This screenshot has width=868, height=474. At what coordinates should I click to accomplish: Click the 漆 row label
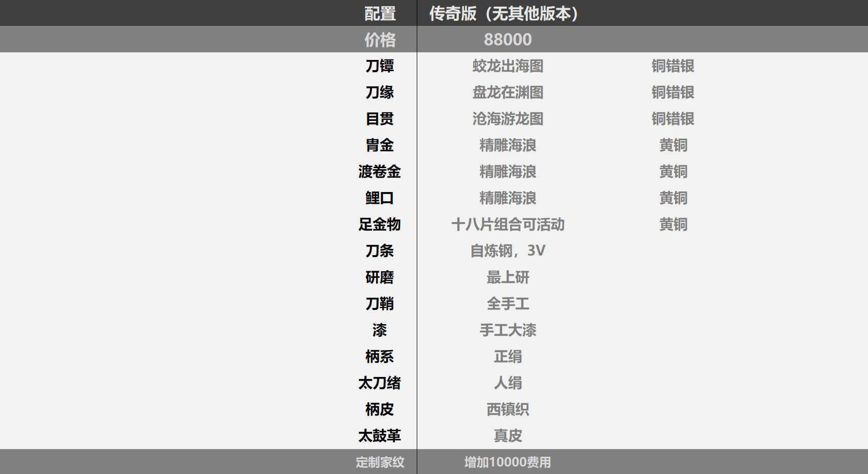click(x=380, y=330)
